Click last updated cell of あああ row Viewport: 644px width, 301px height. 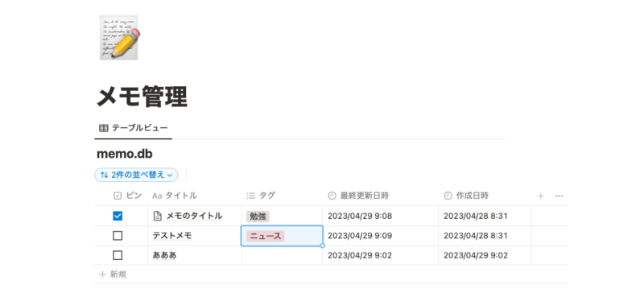click(x=380, y=255)
